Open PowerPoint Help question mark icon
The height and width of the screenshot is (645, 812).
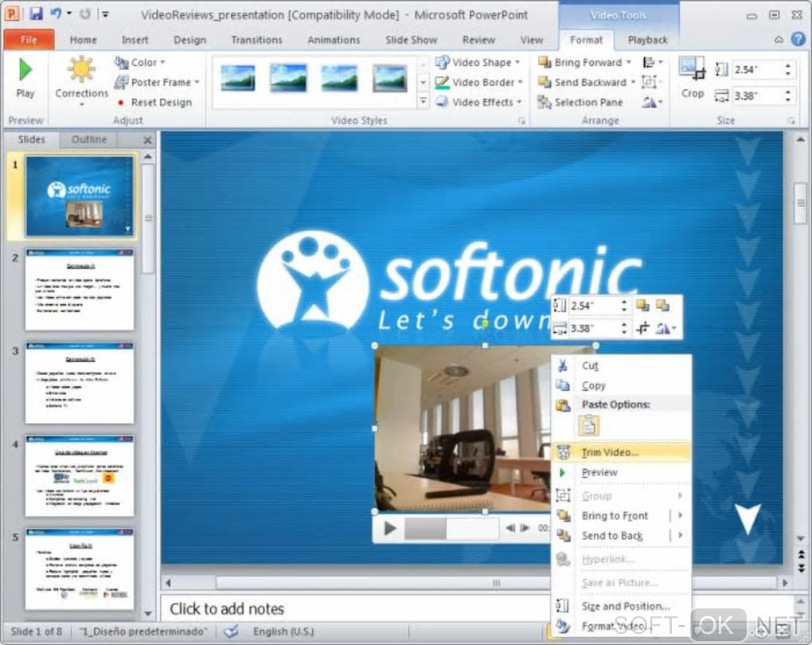click(x=798, y=39)
